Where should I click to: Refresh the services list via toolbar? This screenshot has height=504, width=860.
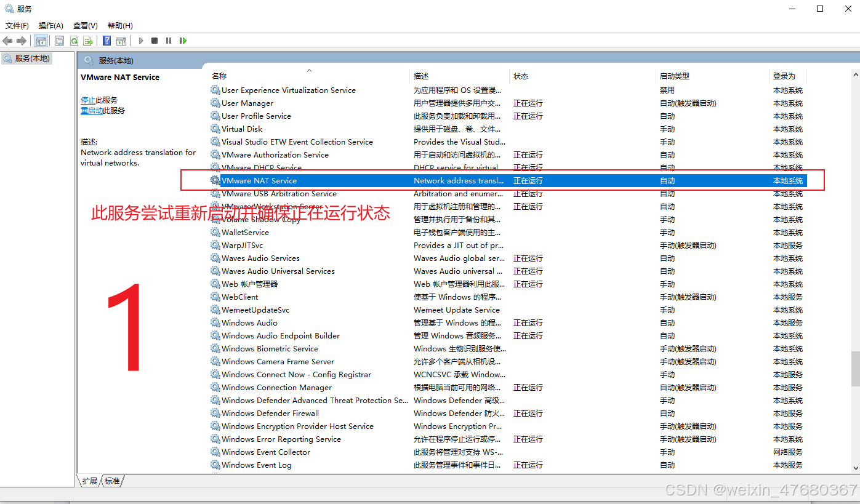(74, 41)
